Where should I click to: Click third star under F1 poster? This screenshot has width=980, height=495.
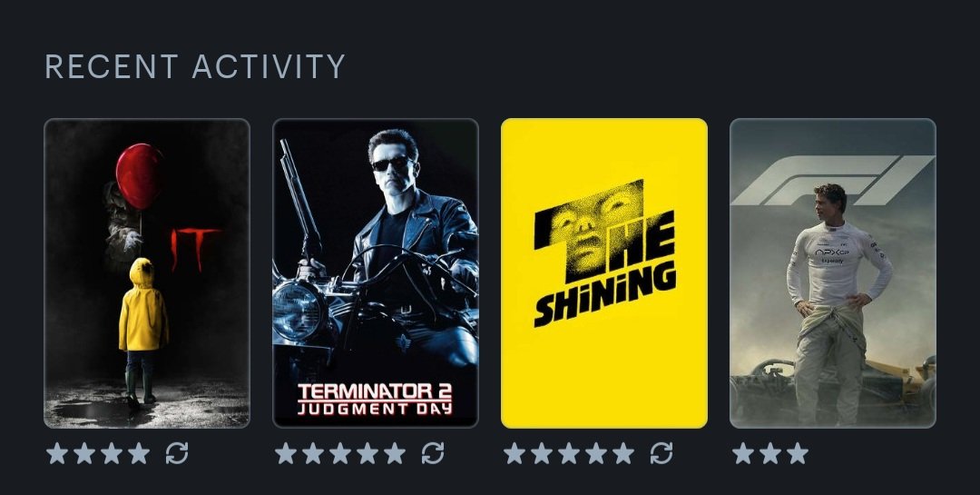tap(798, 453)
